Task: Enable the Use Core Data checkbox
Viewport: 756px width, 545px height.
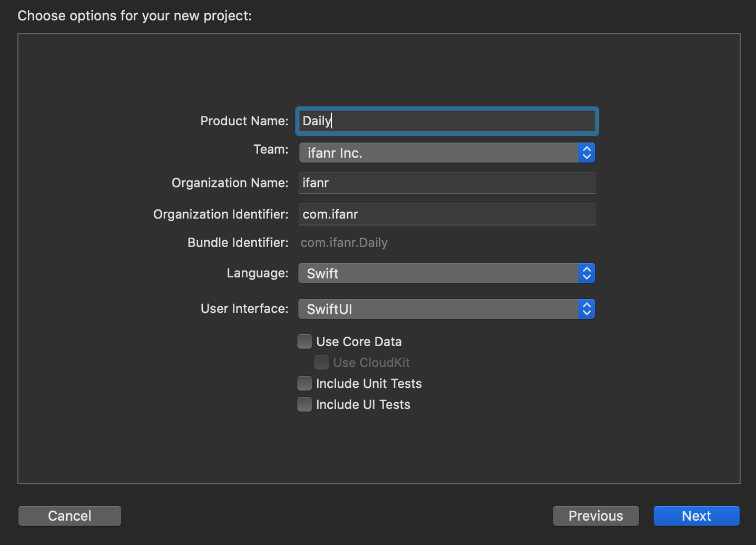Action: (x=304, y=342)
